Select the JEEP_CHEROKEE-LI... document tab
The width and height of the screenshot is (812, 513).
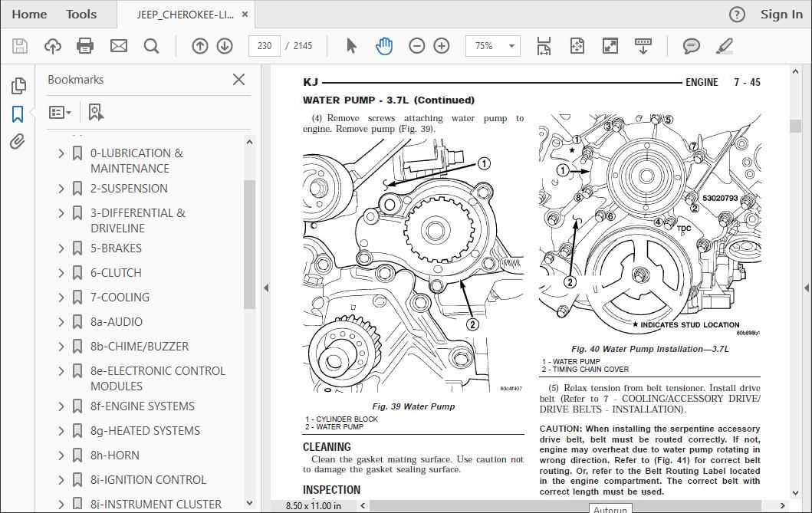tap(185, 15)
